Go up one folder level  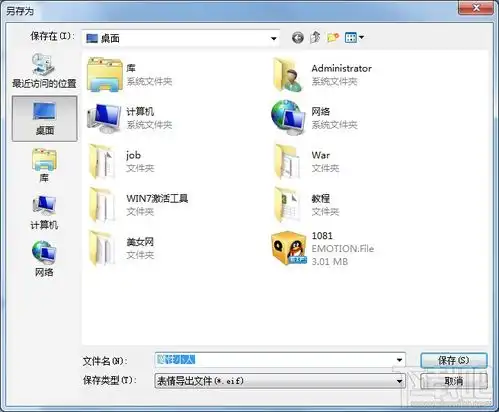315,37
